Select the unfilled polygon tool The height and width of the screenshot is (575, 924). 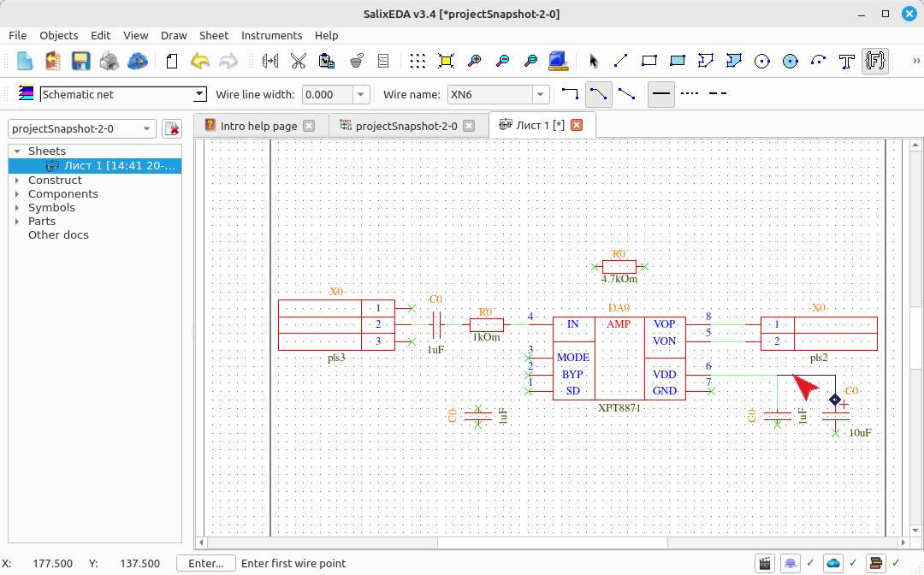click(705, 61)
